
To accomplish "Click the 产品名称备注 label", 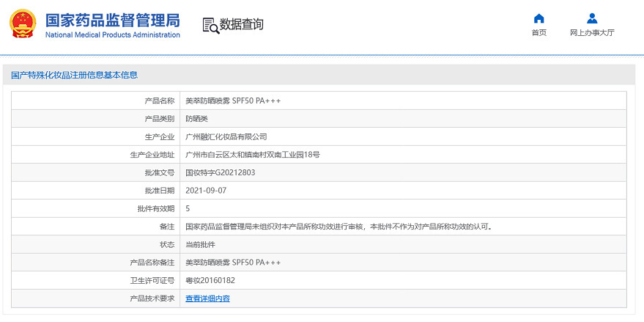I will point(152,263).
